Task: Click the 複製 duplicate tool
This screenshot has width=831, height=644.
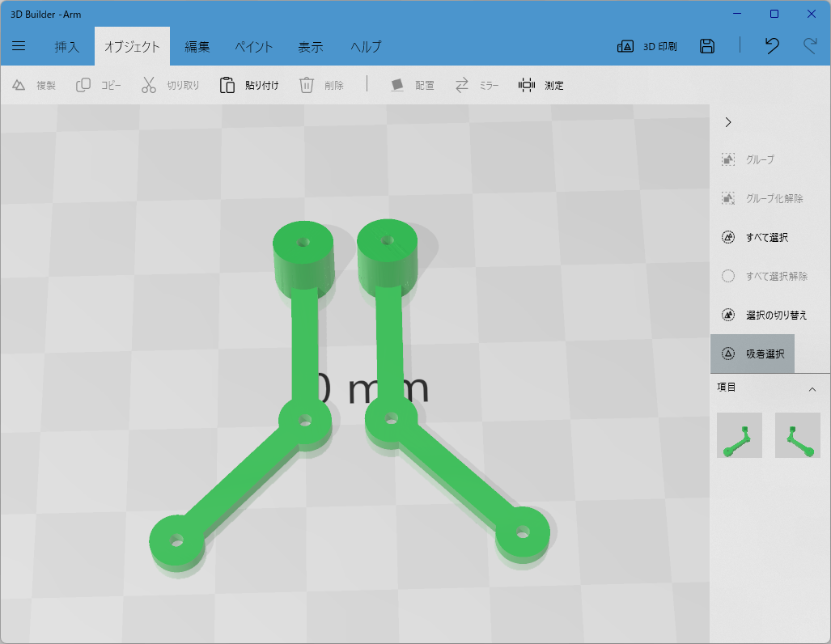Action: [x=34, y=85]
